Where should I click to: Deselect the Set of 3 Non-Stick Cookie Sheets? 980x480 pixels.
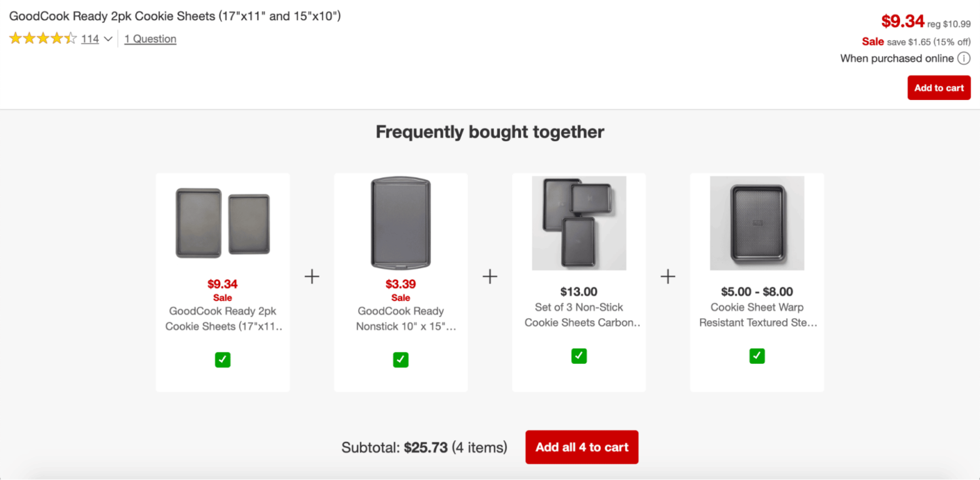coord(579,356)
